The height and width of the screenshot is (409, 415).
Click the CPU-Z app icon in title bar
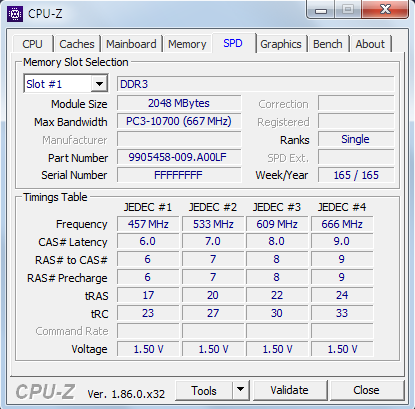coord(15,14)
